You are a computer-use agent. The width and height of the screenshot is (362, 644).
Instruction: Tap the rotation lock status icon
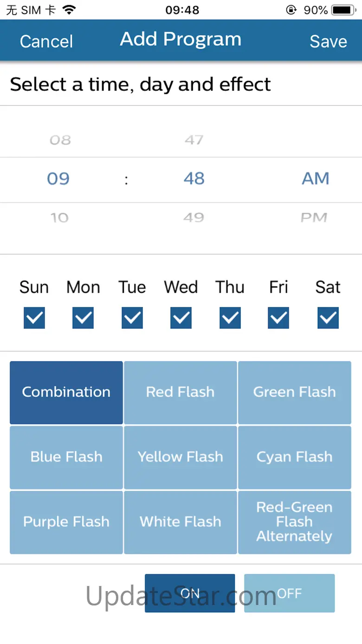[291, 10]
